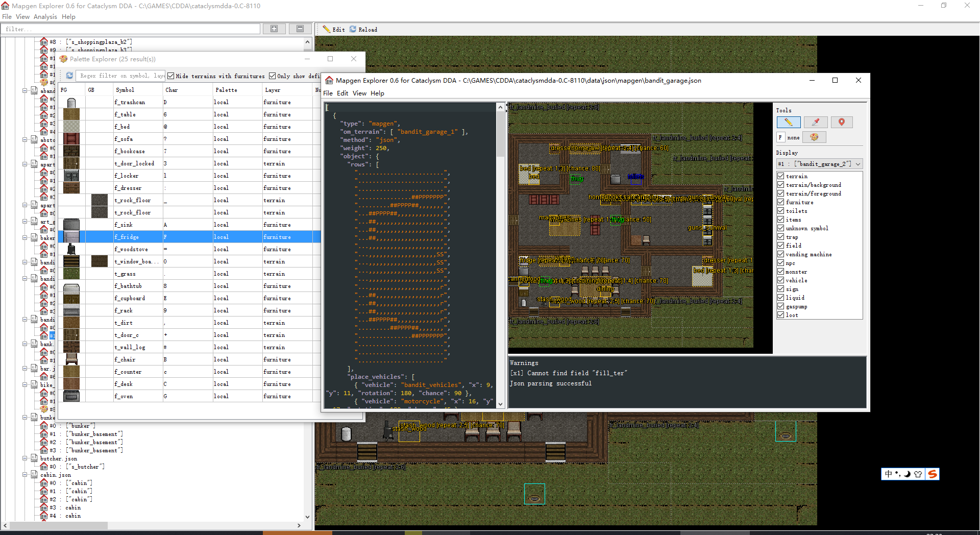Click tree horizontal scrollbar right arrow
The width and height of the screenshot is (980, 535).
(299, 525)
